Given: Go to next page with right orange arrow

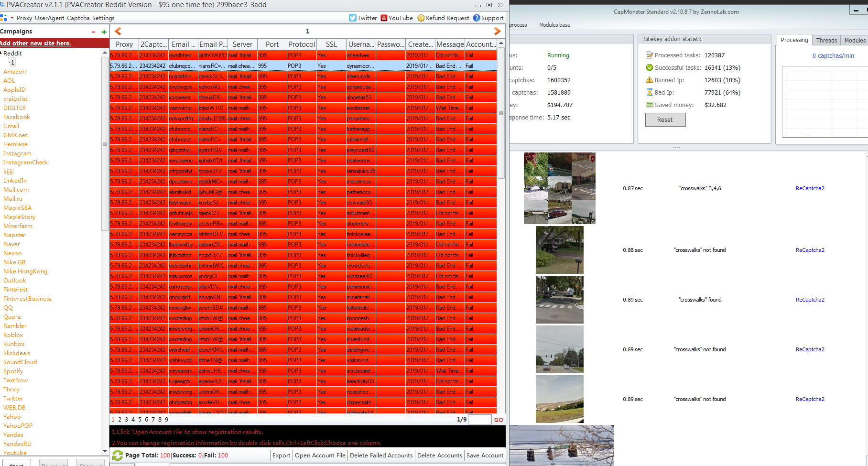Looking at the screenshot, I should tap(497, 31).
